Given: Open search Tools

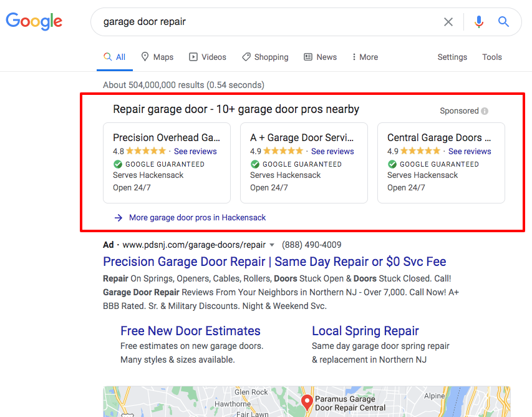Looking at the screenshot, I should click(x=492, y=57).
